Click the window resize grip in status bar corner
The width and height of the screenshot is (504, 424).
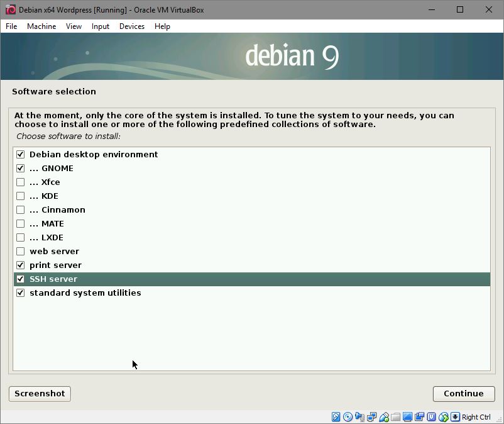click(499, 419)
